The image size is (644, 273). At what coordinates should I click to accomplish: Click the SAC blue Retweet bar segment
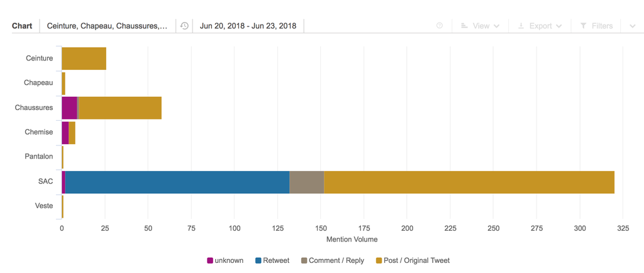tap(177, 182)
